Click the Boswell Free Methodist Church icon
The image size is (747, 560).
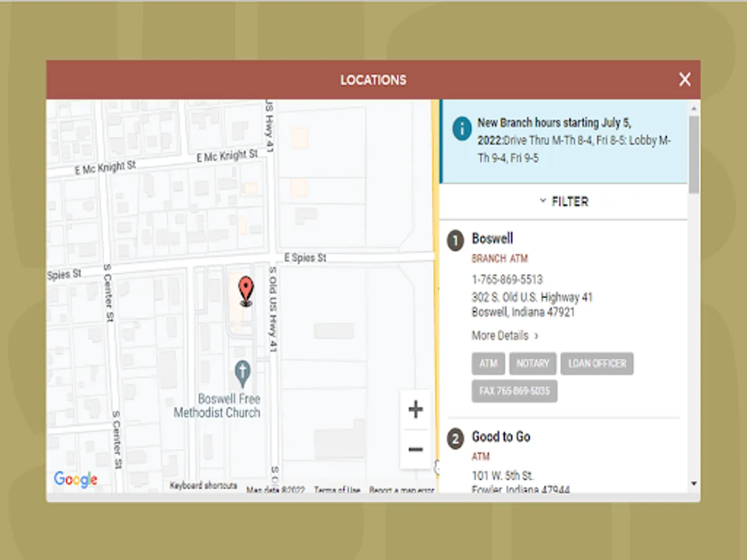point(243,373)
